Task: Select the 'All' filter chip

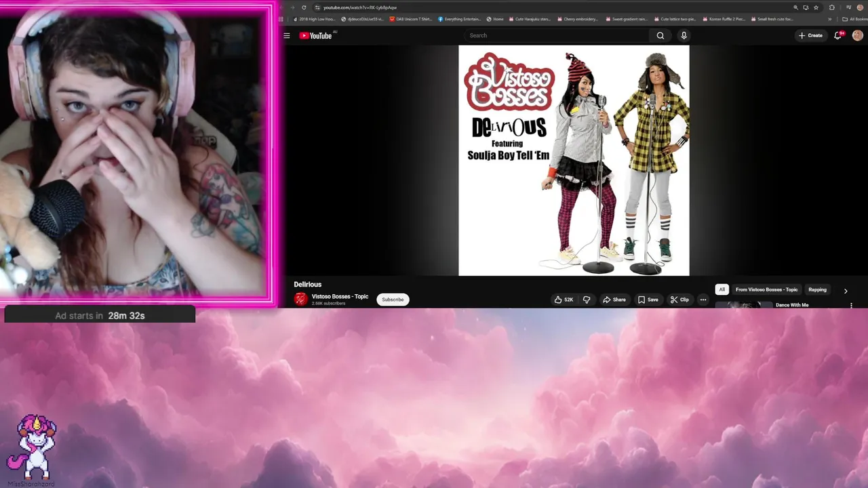Action: [x=722, y=289]
